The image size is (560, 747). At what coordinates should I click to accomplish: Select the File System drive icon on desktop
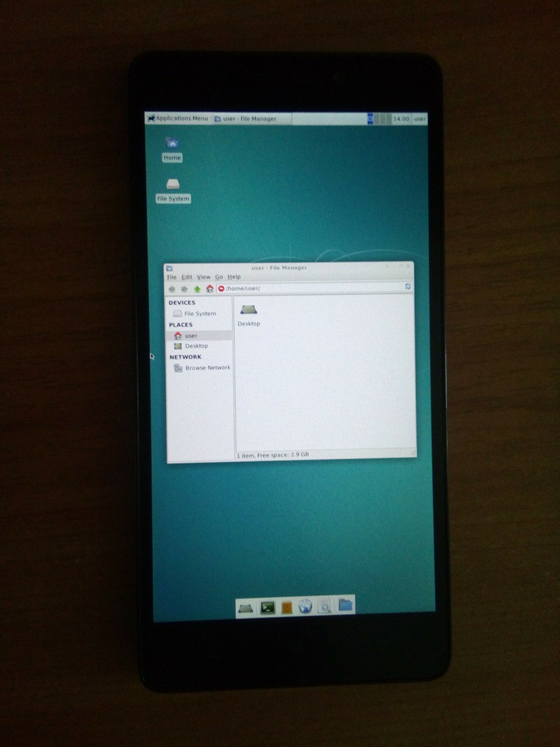point(173,190)
